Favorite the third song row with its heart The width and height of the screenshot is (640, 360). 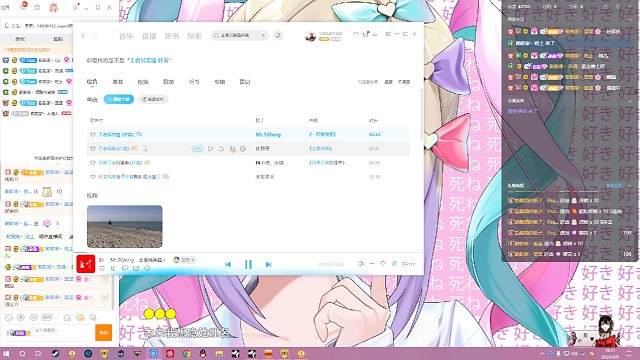(x=93, y=162)
